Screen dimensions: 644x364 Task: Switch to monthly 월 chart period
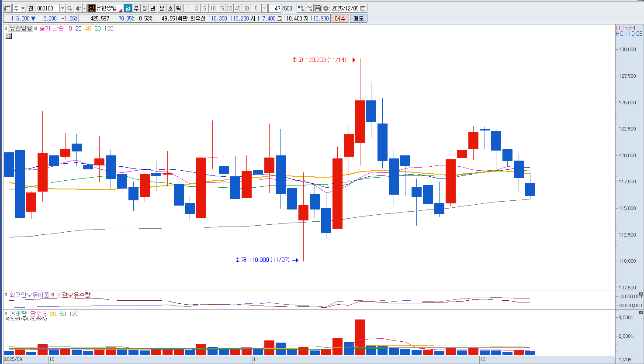coord(144,8)
